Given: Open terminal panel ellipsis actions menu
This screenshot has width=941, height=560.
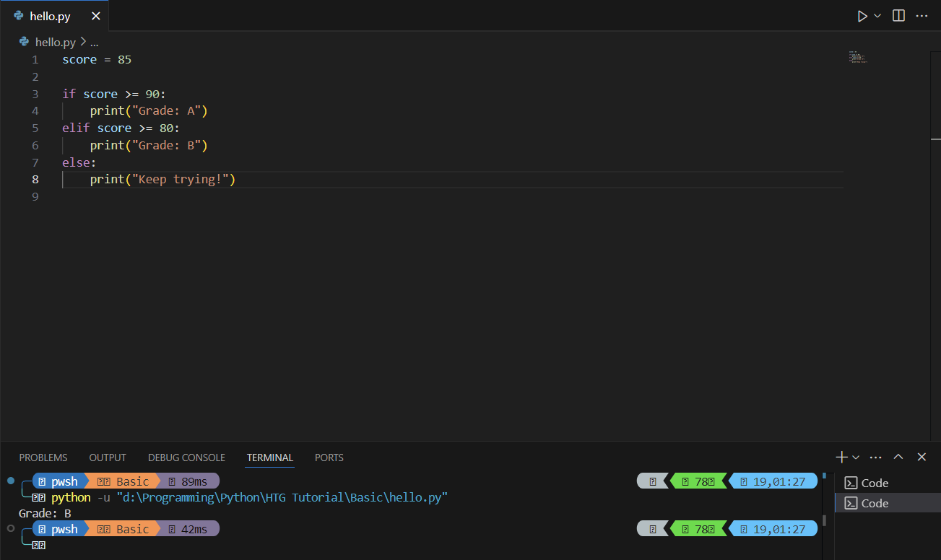Looking at the screenshot, I should coord(876,457).
